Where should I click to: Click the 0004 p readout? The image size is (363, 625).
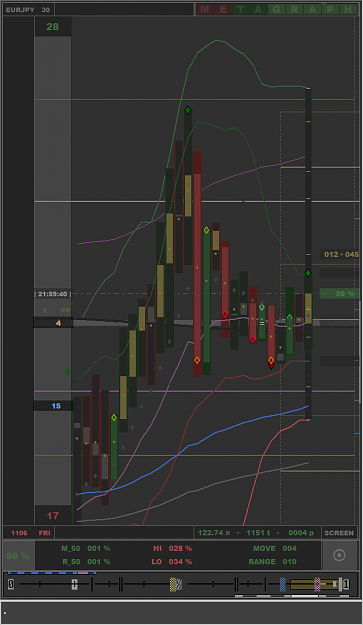tap(301, 533)
